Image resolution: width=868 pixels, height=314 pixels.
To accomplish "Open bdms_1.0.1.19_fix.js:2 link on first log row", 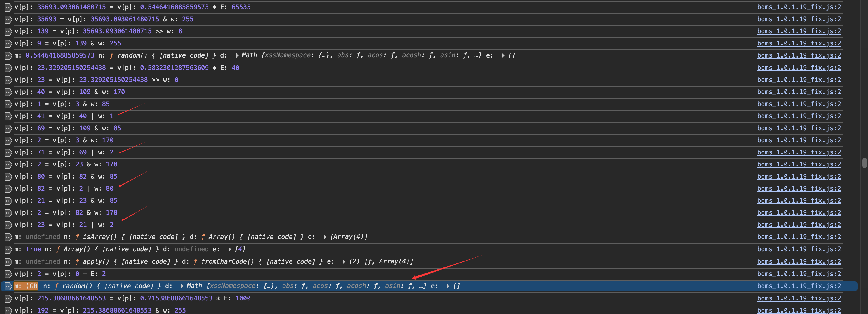I will 799,7.
